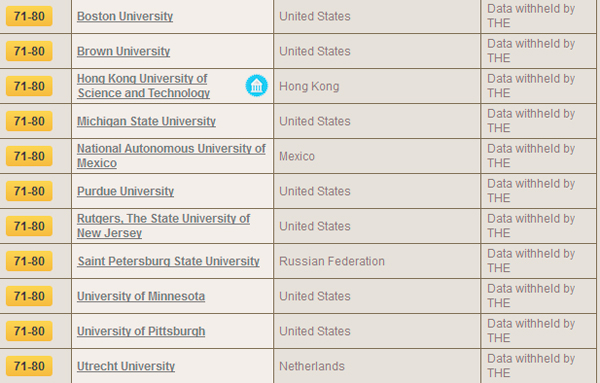Open the Brown University link
Viewport: 600px width, 383px height.
123,51
